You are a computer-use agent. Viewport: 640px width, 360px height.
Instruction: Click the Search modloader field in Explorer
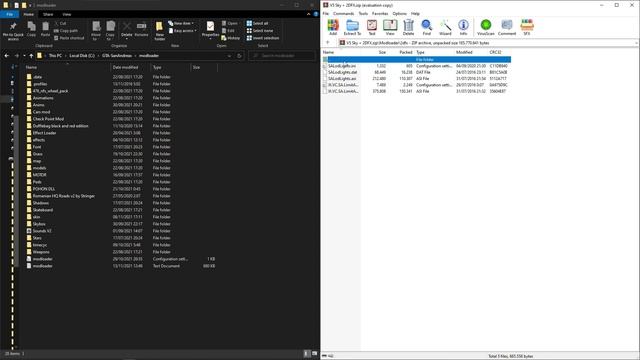tap(282, 56)
